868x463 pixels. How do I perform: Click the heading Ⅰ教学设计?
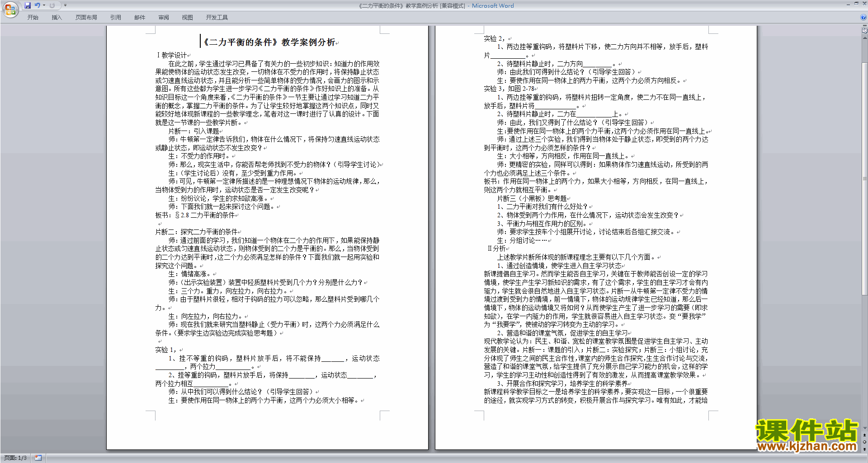click(x=171, y=55)
